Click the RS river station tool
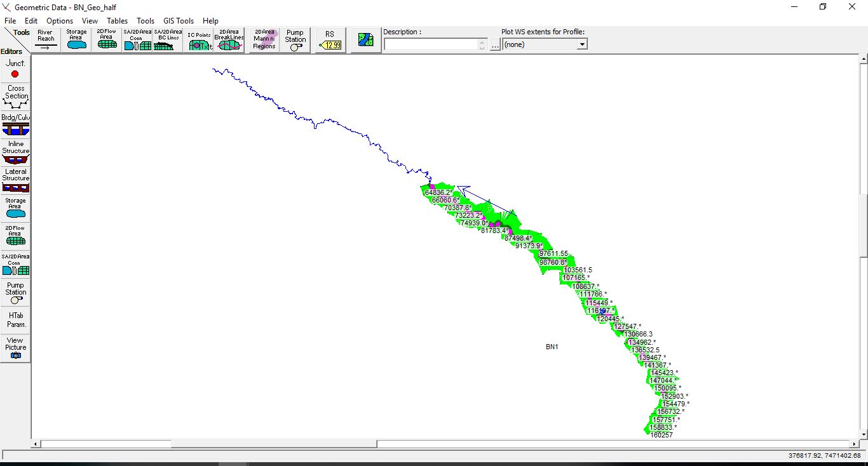This screenshot has width=868, height=466. [330, 39]
